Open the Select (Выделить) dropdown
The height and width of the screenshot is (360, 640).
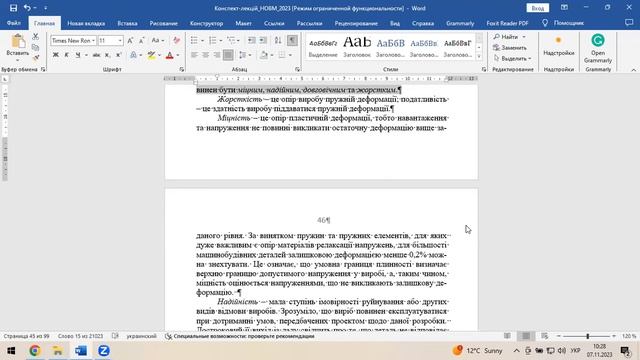(513, 58)
